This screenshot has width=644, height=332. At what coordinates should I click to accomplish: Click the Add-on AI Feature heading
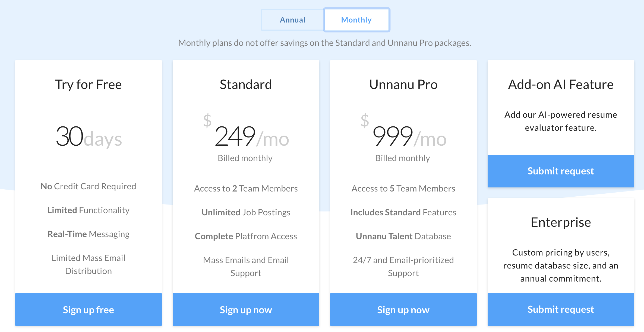tap(561, 84)
